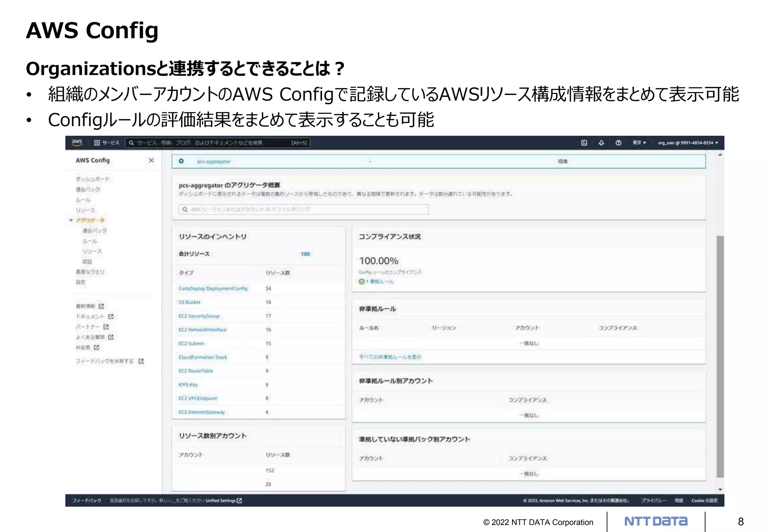Image resolution: width=769 pixels, height=532 pixels.
Task: Open top-level 適合パック in sidebar
Action: [88, 189]
